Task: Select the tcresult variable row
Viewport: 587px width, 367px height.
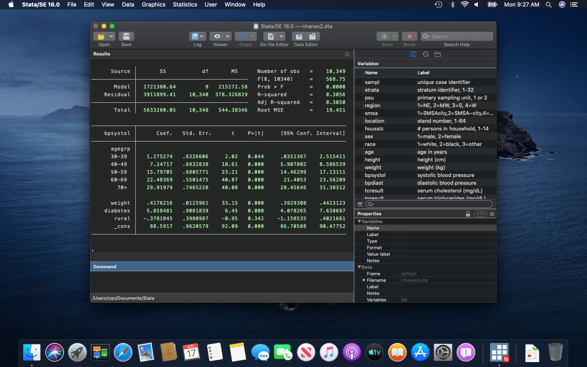Action: click(x=426, y=191)
